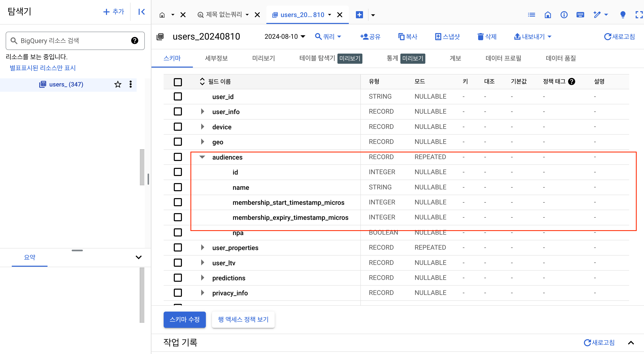Click the 스키마 수정 (Edit Schema) button
Image resolution: width=644 pixels, height=354 pixels.
coord(184,319)
